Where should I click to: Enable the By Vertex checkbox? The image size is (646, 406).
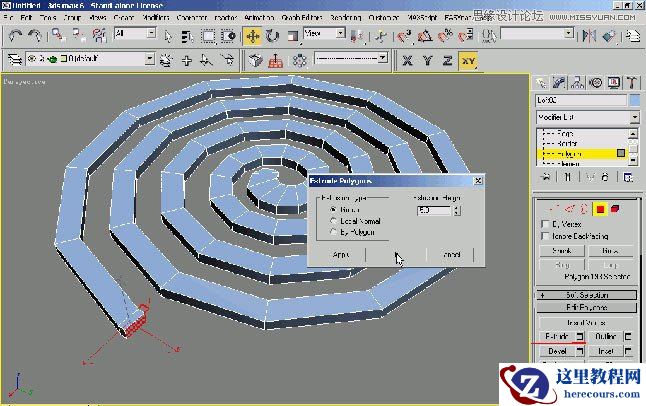pos(545,224)
